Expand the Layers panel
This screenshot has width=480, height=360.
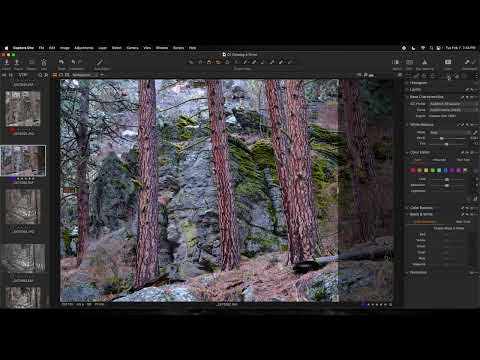tap(407, 90)
